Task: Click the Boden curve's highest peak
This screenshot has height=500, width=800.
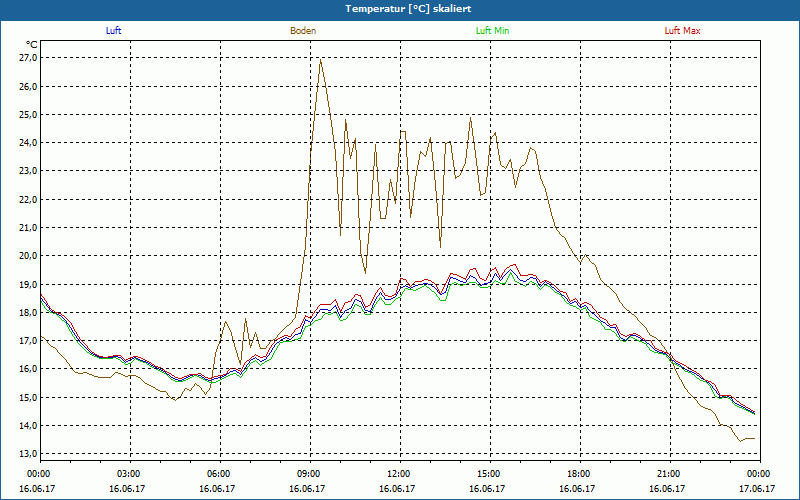Action: (320, 59)
